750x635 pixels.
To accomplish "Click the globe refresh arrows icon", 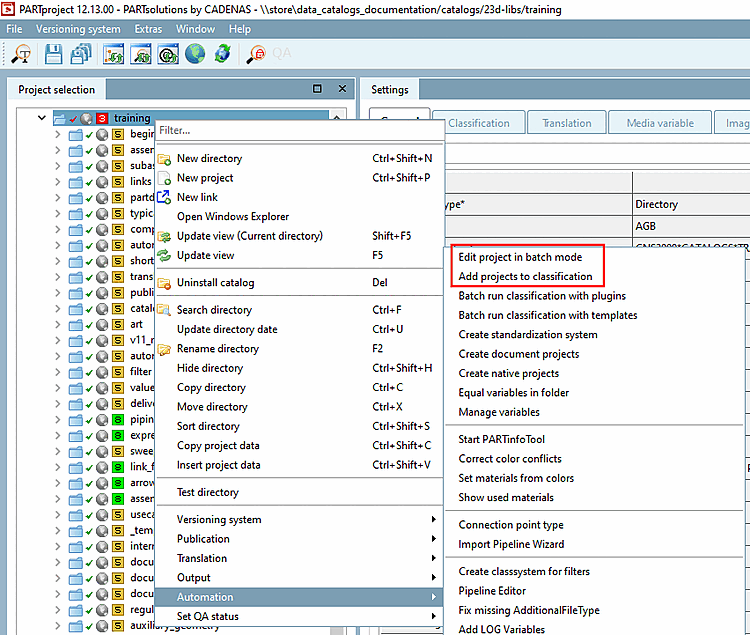I will point(222,54).
